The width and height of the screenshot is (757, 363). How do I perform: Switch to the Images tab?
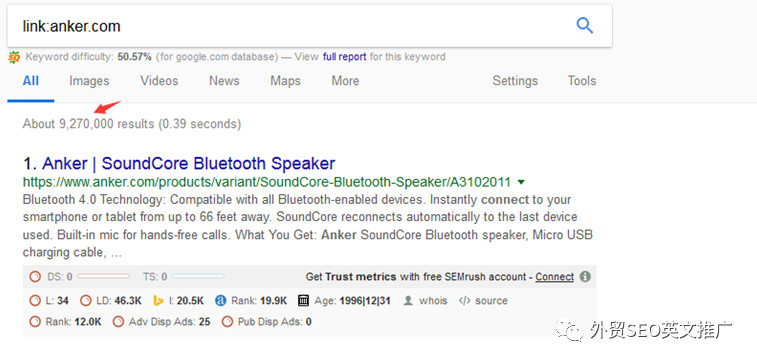pyautogui.click(x=89, y=81)
